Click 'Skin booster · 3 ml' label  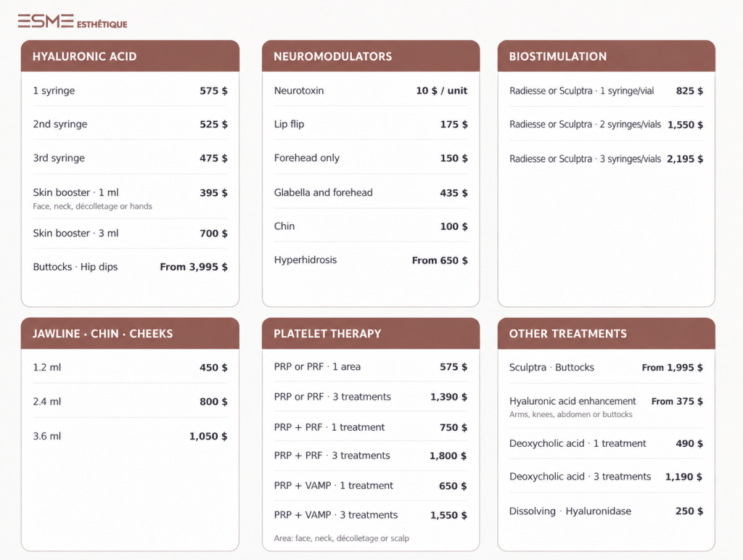(75, 233)
